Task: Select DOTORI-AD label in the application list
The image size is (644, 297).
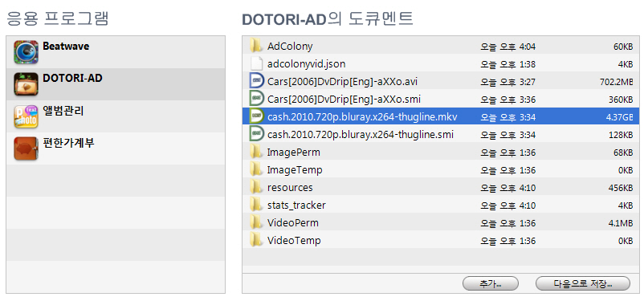Action: coord(72,78)
